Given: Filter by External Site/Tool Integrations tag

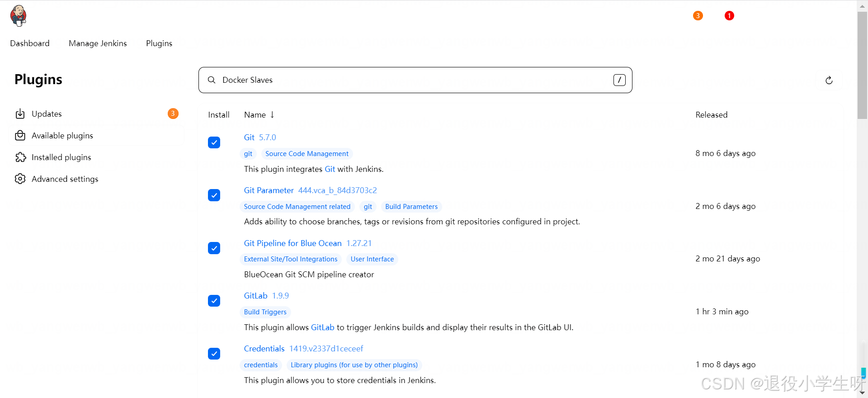Looking at the screenshot, I should pos(291,259).
